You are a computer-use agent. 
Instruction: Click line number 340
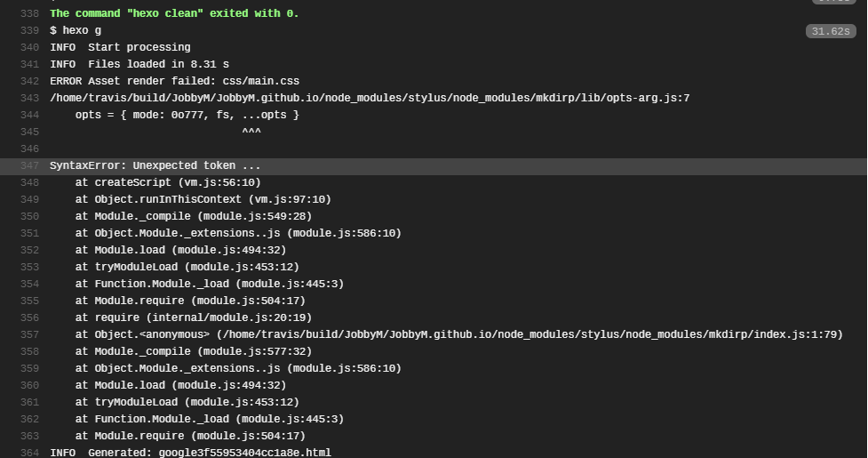click(29, 47)
